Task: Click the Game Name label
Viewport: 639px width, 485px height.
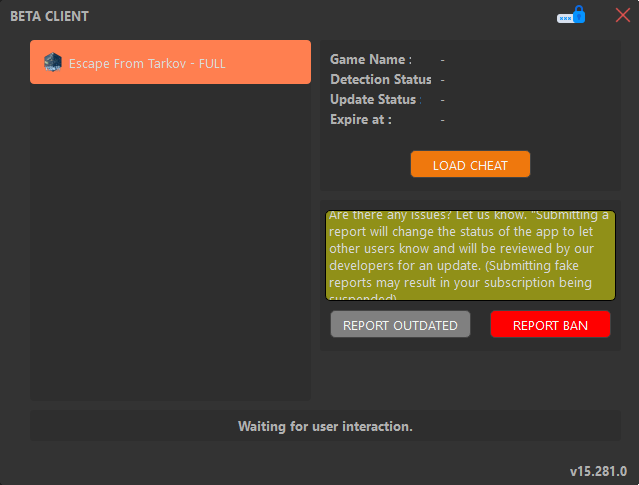Action: (370, 60)
